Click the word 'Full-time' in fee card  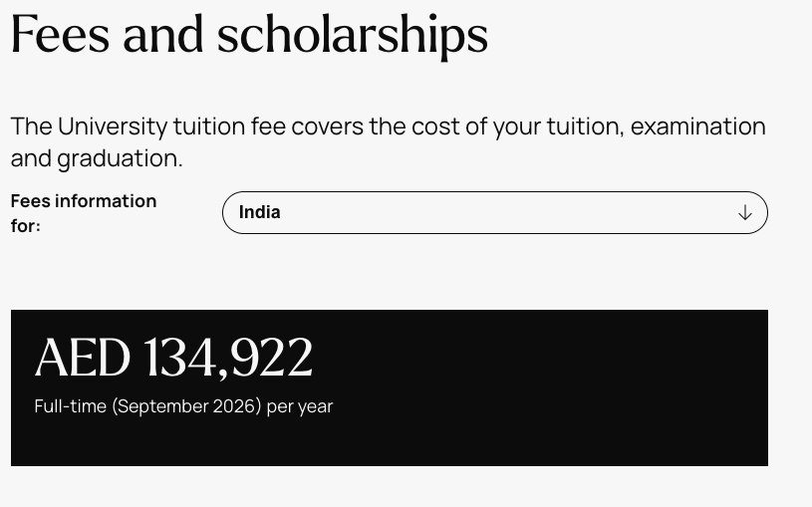(x=70, y=406)
